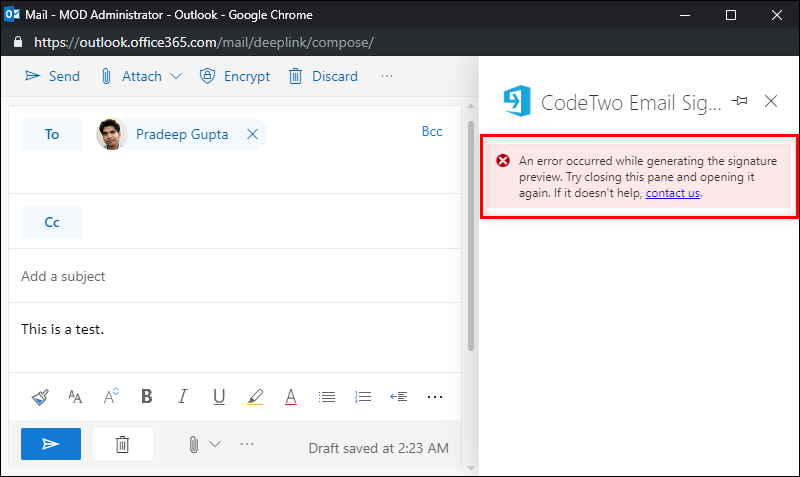800x477 pixels.
Task: Click the Outlook icon in title bar
Action: [12, 14]
